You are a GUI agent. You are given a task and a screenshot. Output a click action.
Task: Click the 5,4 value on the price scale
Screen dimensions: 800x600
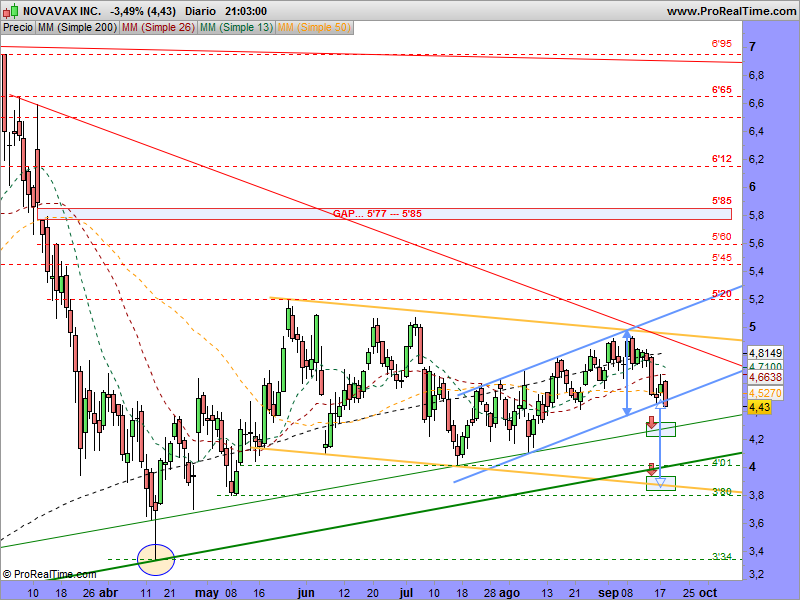pyautogui.click(x=757, y=271)
